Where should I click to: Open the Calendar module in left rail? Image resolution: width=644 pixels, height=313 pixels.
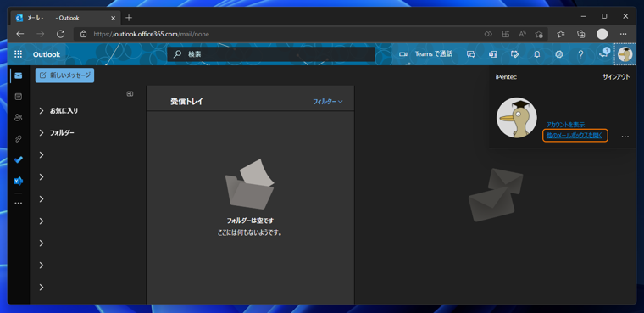(18, 97)
